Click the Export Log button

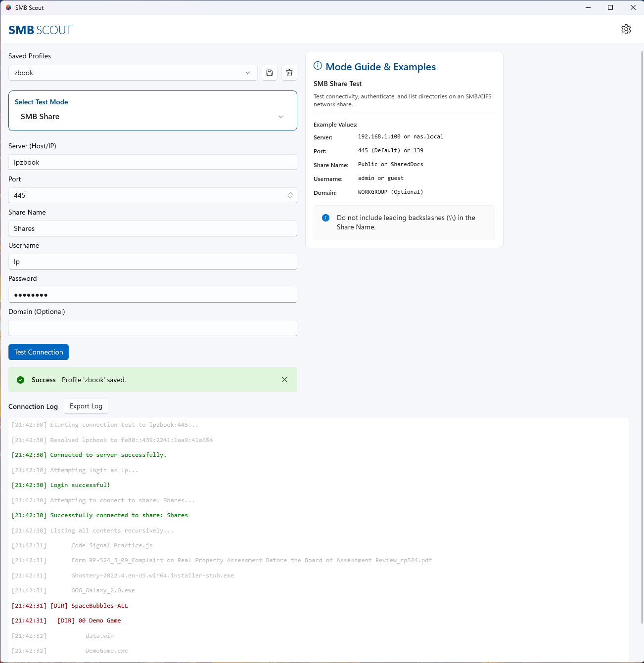pos(86,406)
